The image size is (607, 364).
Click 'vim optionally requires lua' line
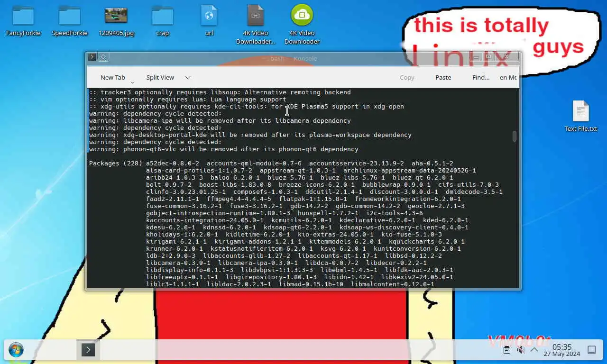pos(188,100)
